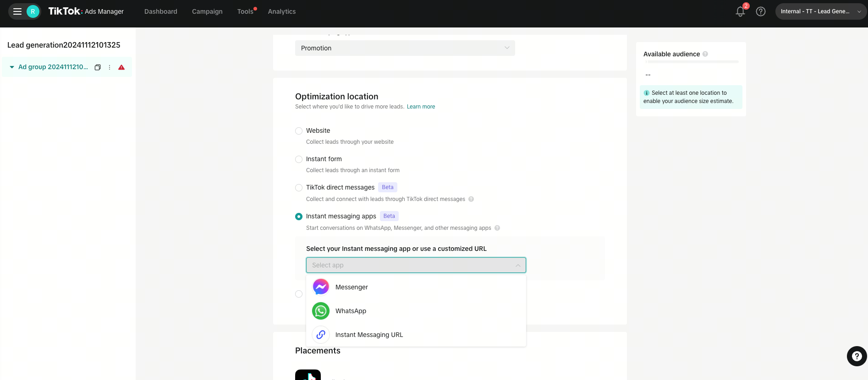The height and width of the screenshot is (380, 868).
Task: Click the Lead generation20241112101325 campaign title
Action: 64,45
